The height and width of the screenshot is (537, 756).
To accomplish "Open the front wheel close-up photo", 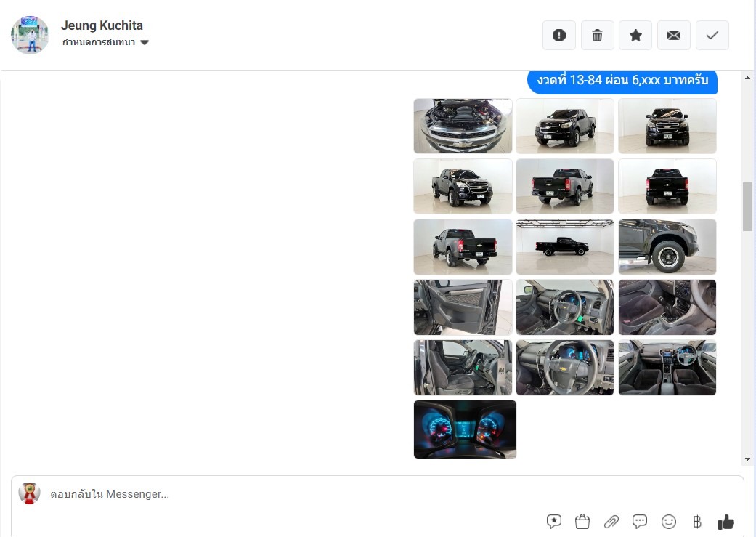I will [x=667, y=247].
